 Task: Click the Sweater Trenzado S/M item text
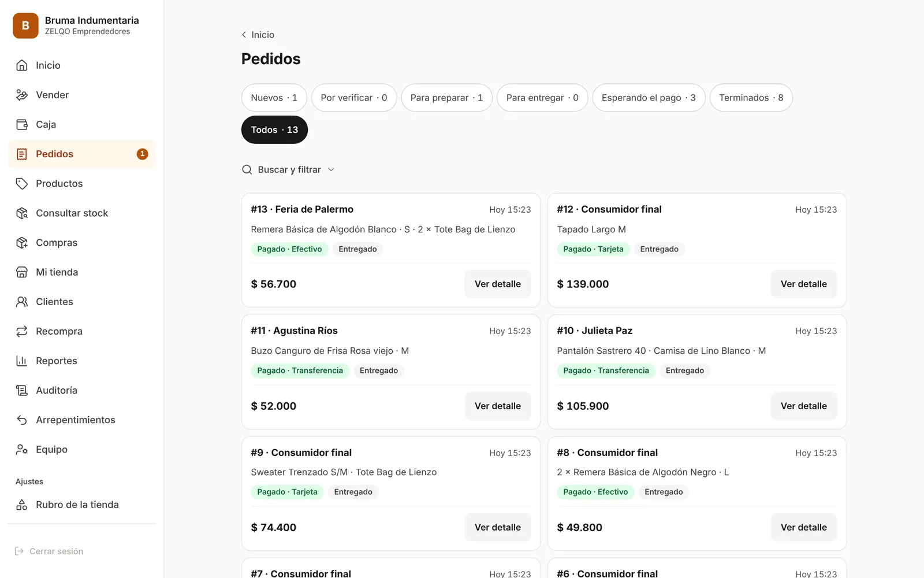pos(299,472)
